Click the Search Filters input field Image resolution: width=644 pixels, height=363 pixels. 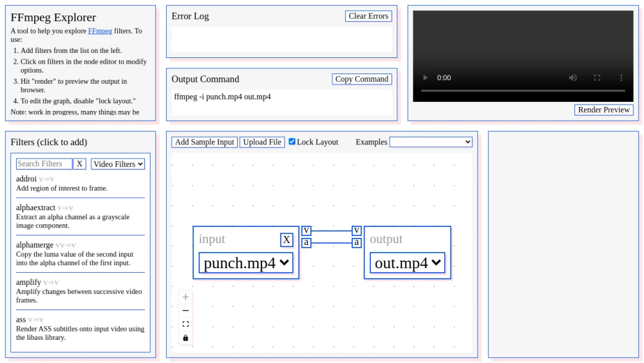tap(44, 164)
